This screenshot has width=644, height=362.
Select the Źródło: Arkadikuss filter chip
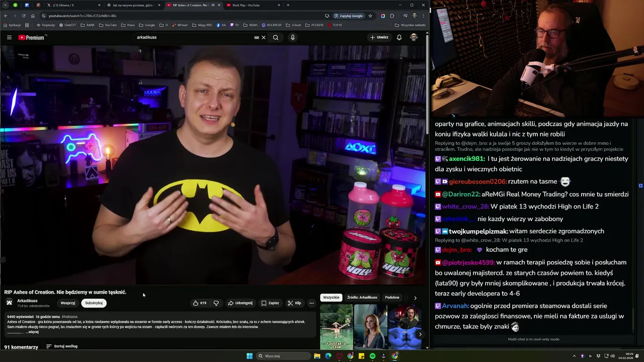click(362, 298)
